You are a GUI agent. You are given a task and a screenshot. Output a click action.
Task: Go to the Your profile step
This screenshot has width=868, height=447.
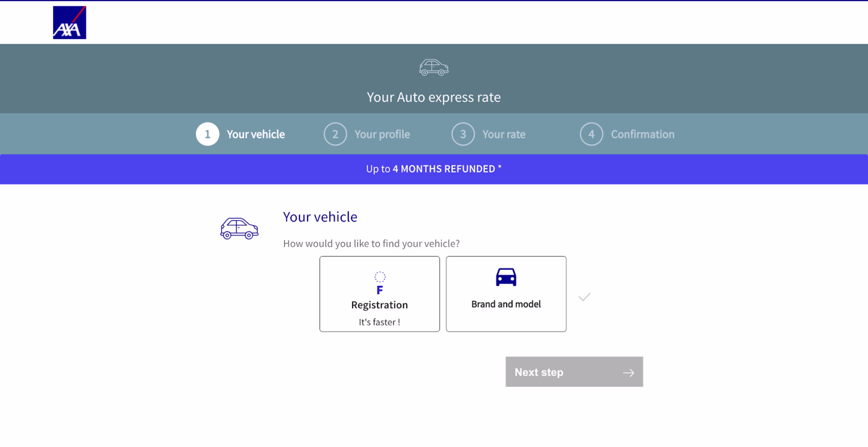coord(382,134)
